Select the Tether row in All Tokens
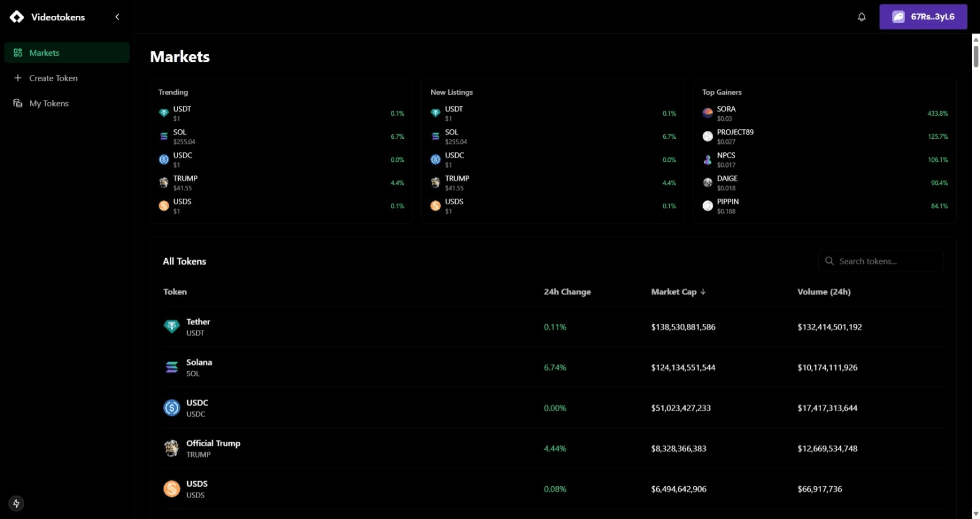The image size is (980, 519). [553, 327]
